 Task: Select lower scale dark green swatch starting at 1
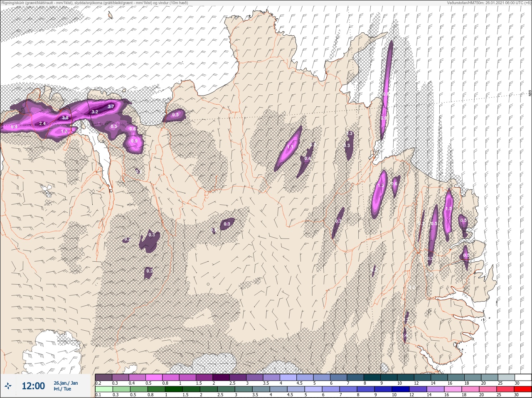click(174, 389)
